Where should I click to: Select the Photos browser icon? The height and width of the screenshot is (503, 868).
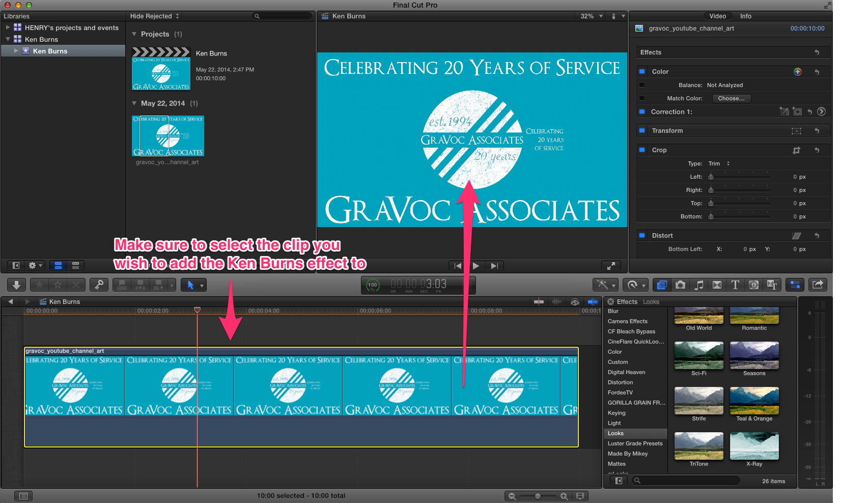click(680, 285)
